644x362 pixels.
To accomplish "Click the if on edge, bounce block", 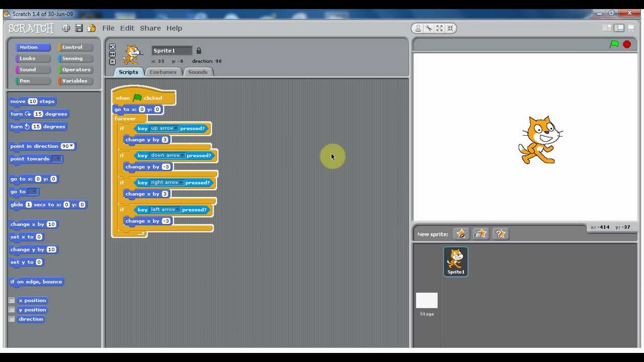I will pos(36,282).
